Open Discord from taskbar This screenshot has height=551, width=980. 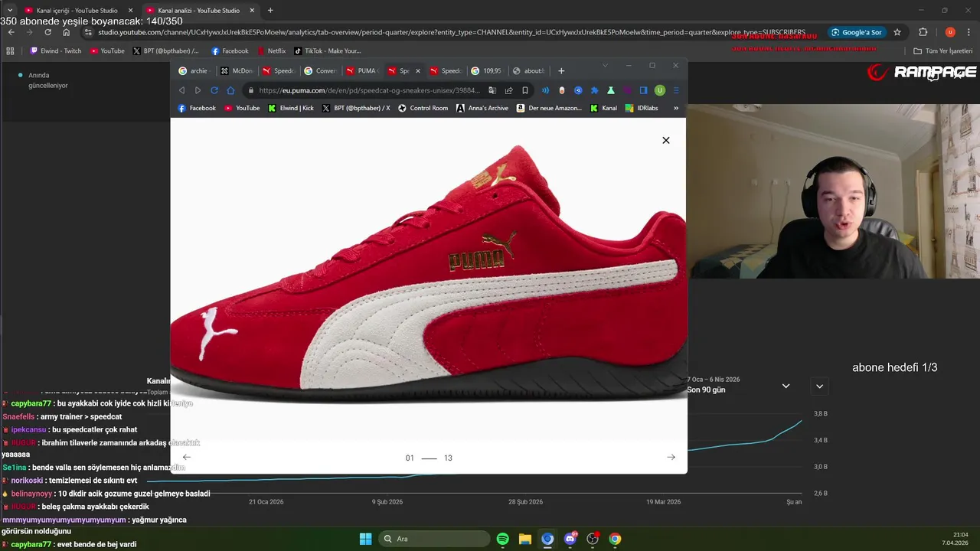coord(570,539)
